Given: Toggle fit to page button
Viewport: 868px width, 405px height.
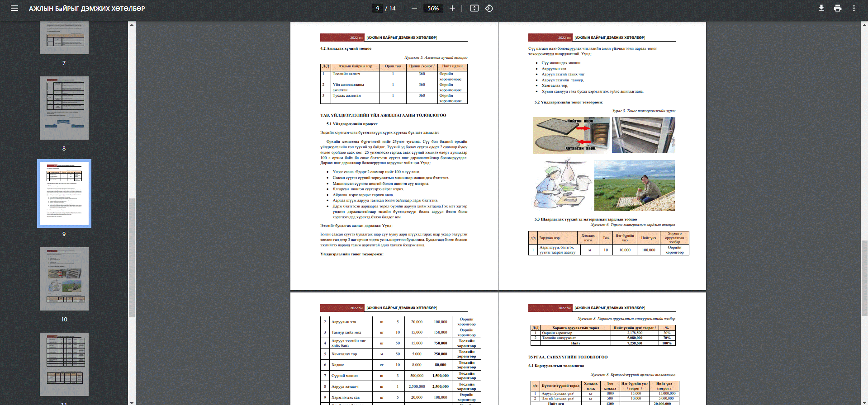Looking at the screenshot, I should click(474, 8).
